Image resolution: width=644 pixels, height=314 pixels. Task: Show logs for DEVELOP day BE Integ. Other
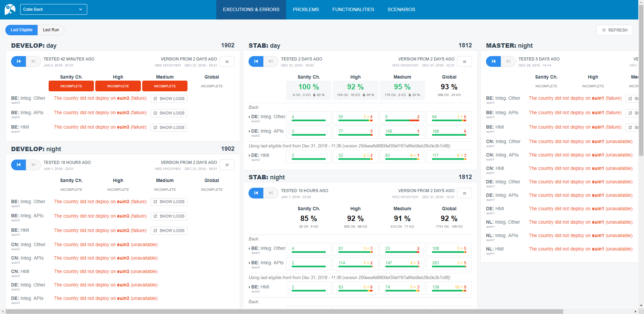click(169, 99)
